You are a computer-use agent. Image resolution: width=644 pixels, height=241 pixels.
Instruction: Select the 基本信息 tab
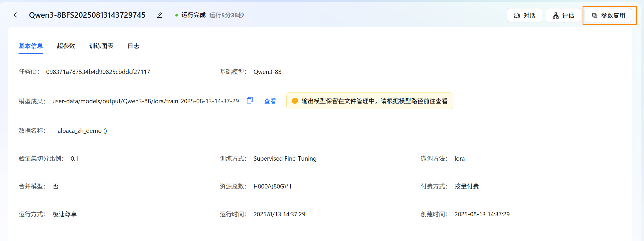tap(31, 46)
